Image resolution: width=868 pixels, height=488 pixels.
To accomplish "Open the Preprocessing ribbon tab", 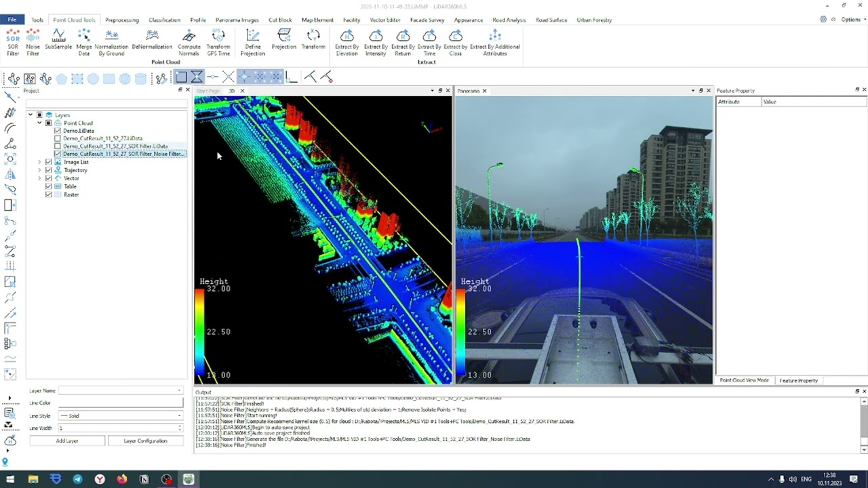I will [x=122, y=20].
